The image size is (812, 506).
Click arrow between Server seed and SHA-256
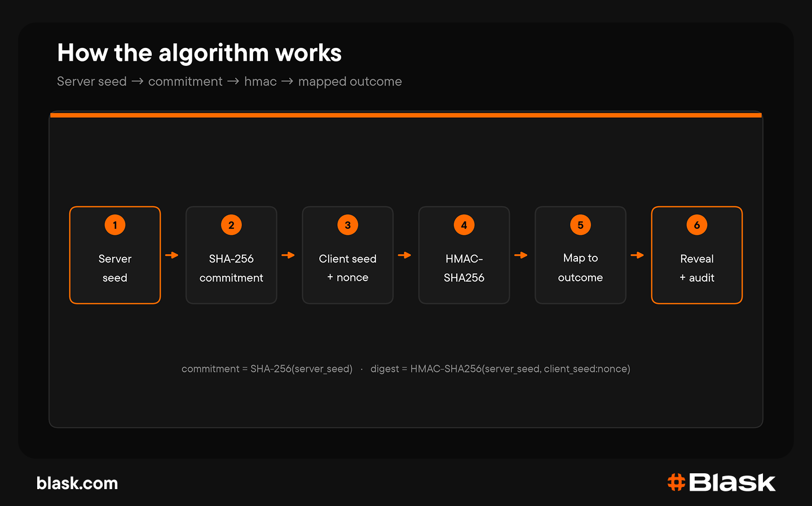pos(172,255)
